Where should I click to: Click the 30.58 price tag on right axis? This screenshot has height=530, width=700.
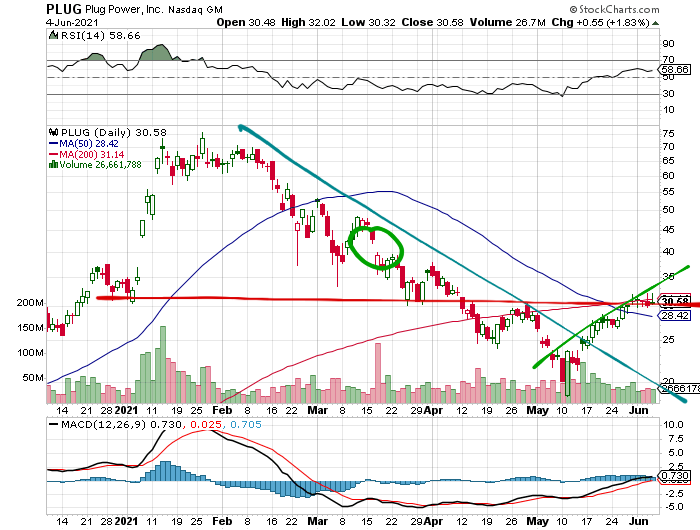click(675, 302)
